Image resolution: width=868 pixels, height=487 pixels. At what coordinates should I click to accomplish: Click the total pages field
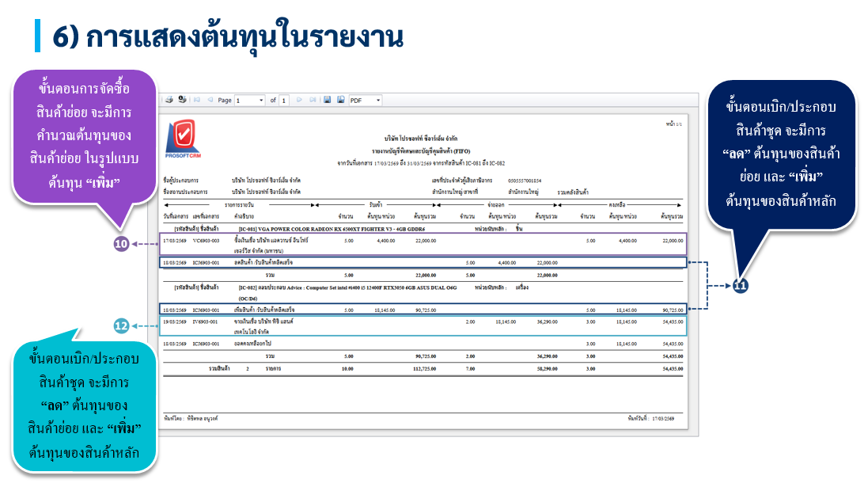[284, 101]
